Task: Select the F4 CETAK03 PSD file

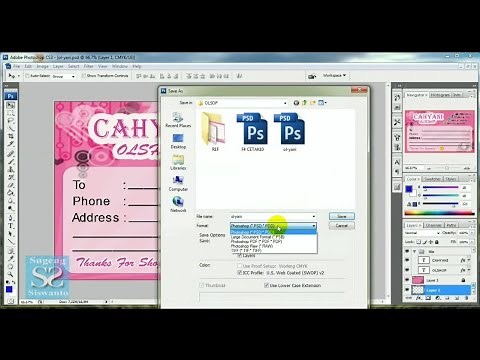Action: click(x=252, y=132)
